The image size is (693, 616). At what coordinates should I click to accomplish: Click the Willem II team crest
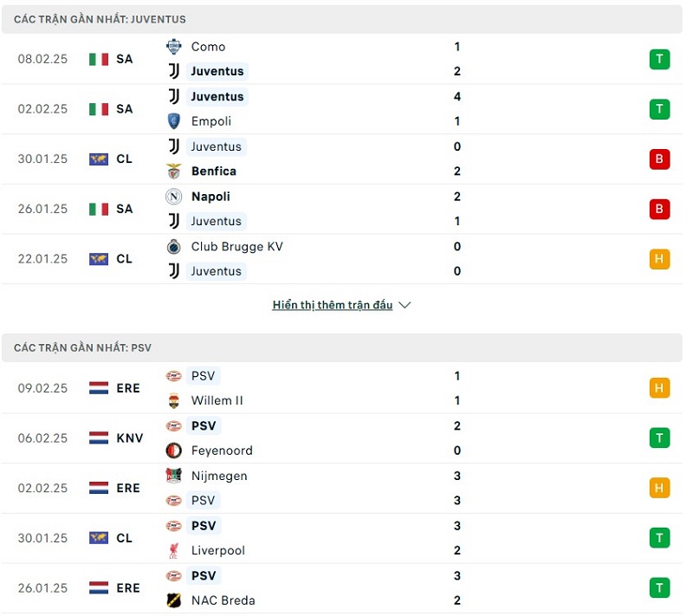tap(173, 400)
